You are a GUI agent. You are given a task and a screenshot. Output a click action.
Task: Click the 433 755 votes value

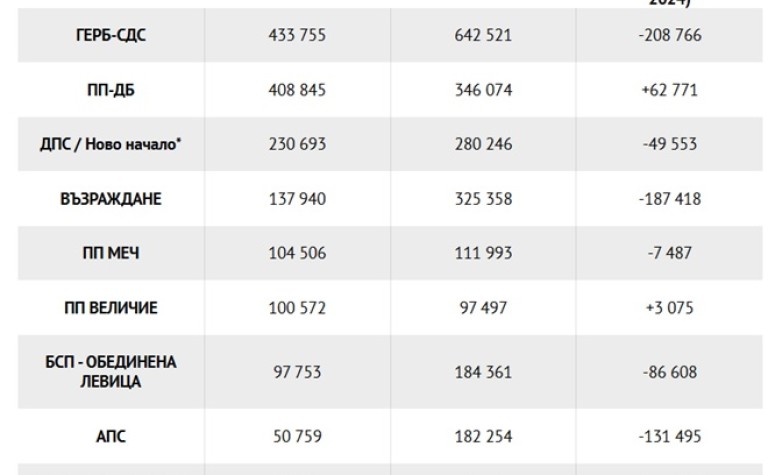[x=297, y=35]
